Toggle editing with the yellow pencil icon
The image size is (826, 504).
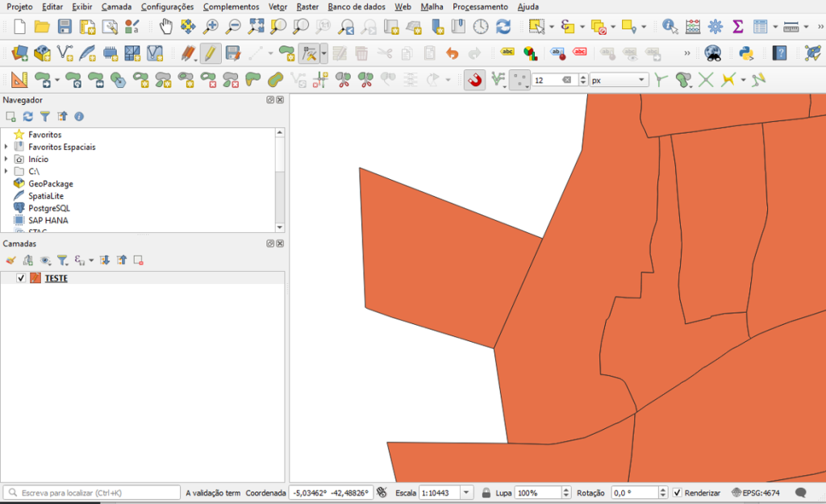(x=210, y=53)
